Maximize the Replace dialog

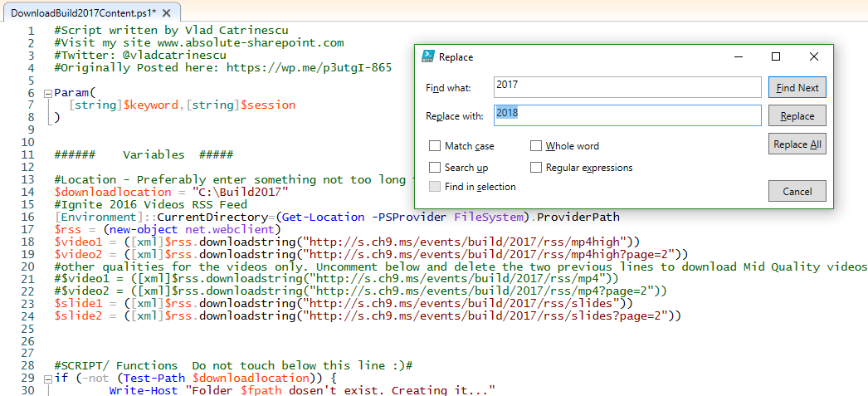pyautogui.click(x=776, y=56)
